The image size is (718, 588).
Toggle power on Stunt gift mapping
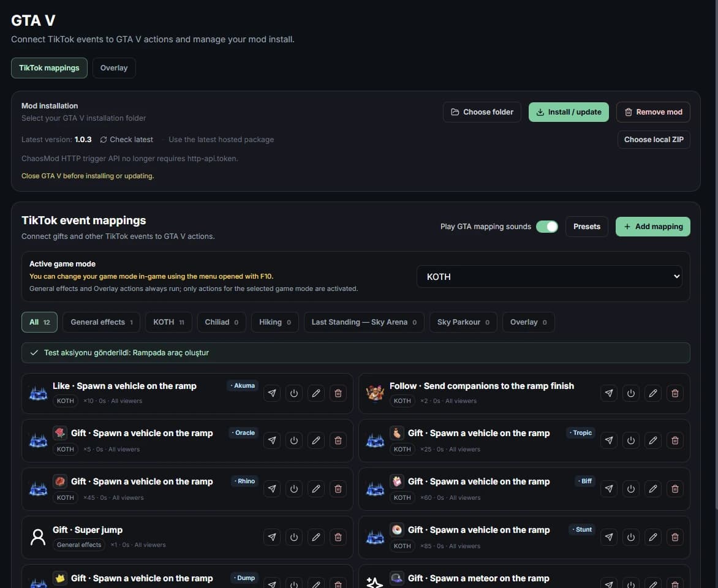click(x=631, y=537)
